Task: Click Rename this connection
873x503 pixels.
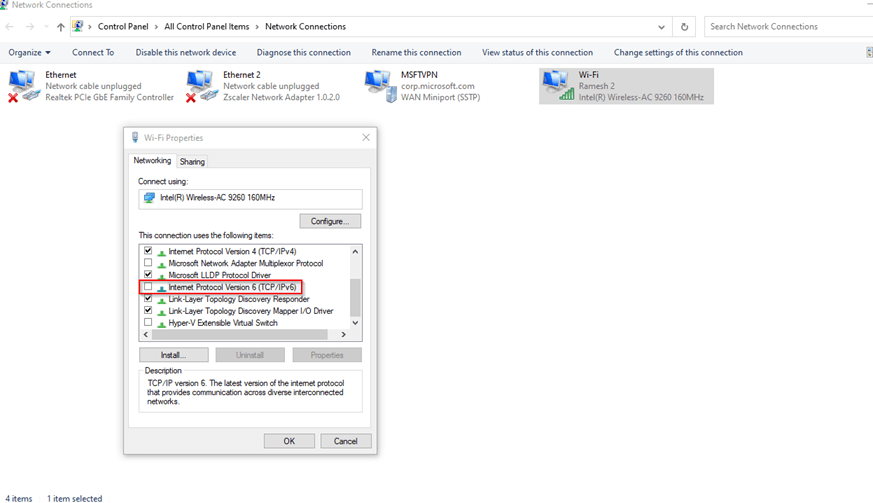Action: click(x=416, y=52)
